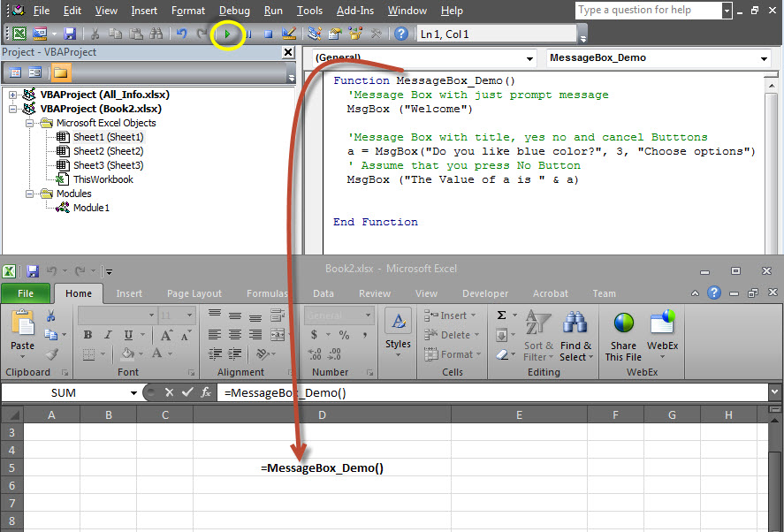Click the Find & Select button
Image resolution: width=784 pixels, height=532 pixels.
click(x=575, y=335)
